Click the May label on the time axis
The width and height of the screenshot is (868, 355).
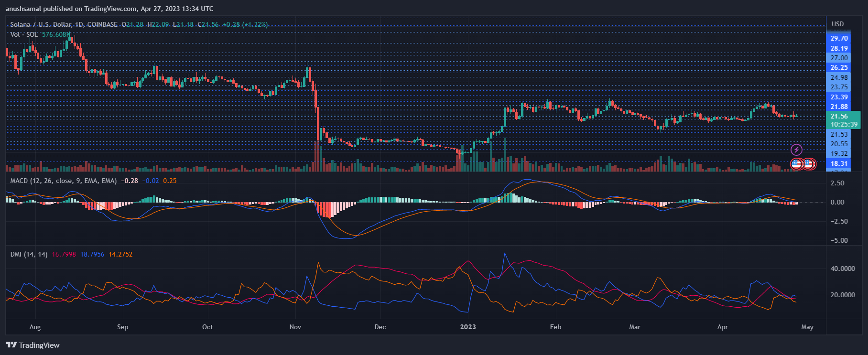[807, 327]
